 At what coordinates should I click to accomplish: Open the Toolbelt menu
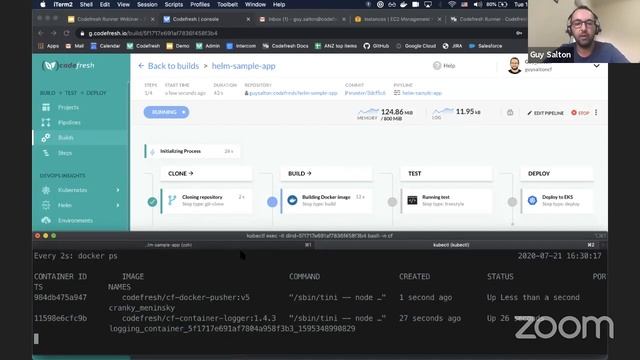[227, 4]
